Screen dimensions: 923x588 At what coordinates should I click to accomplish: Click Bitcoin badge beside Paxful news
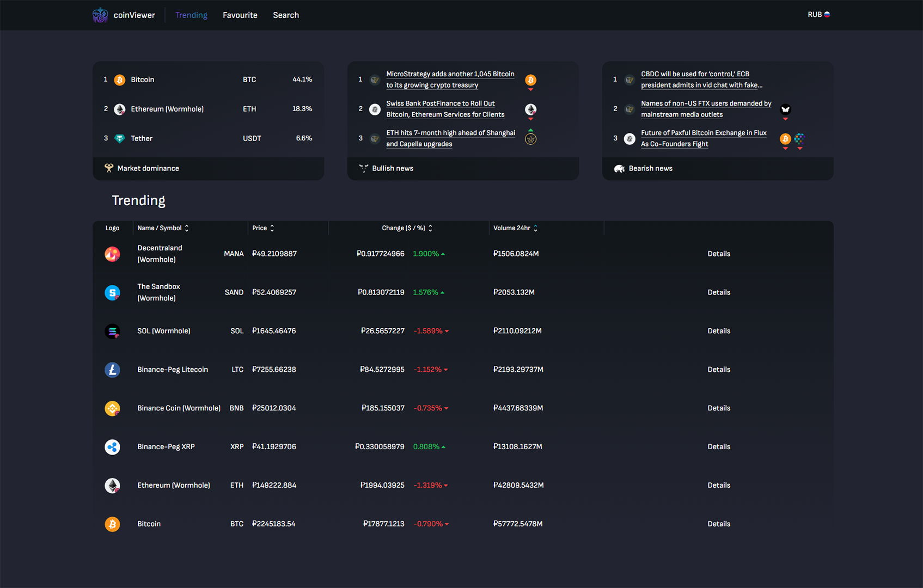[785, 139]
